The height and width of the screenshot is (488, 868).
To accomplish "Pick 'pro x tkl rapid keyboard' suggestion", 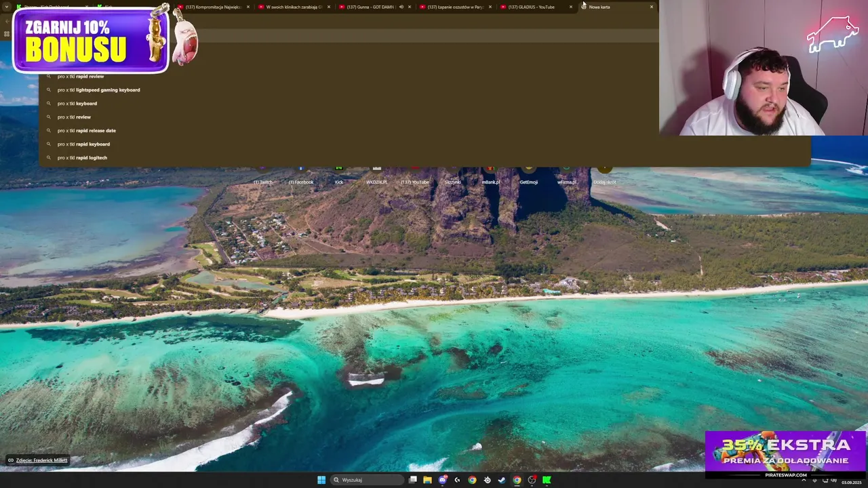I will [x=425, y=144].
